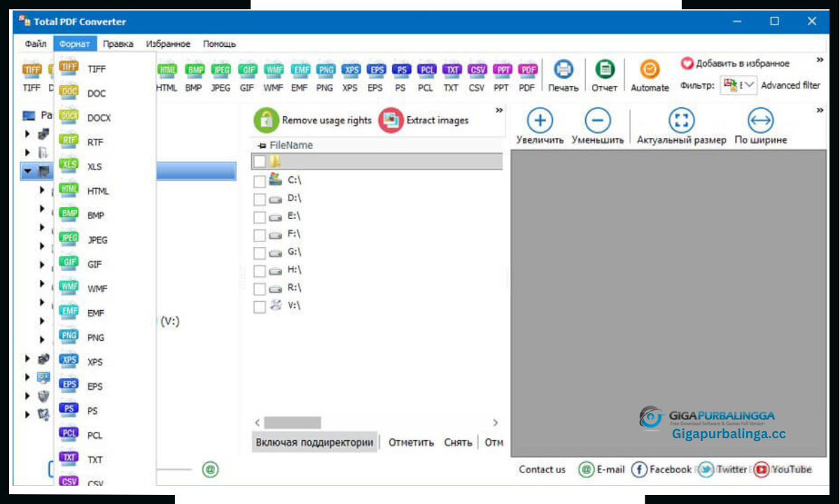Click the Снять button

(458, 442)
